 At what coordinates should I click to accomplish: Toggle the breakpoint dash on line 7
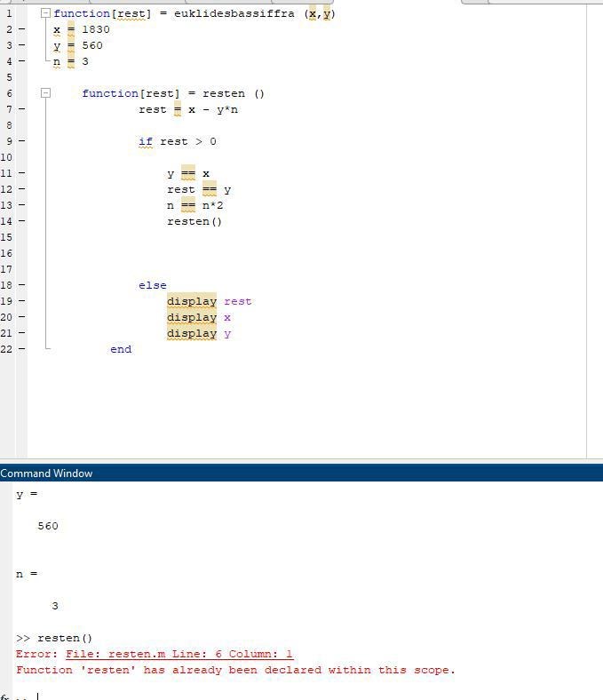coord(21,109)
